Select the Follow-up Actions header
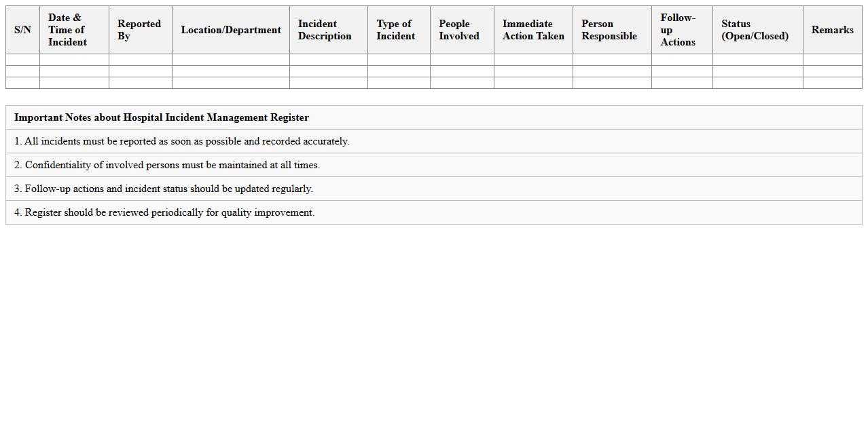 tap(681, 30)
